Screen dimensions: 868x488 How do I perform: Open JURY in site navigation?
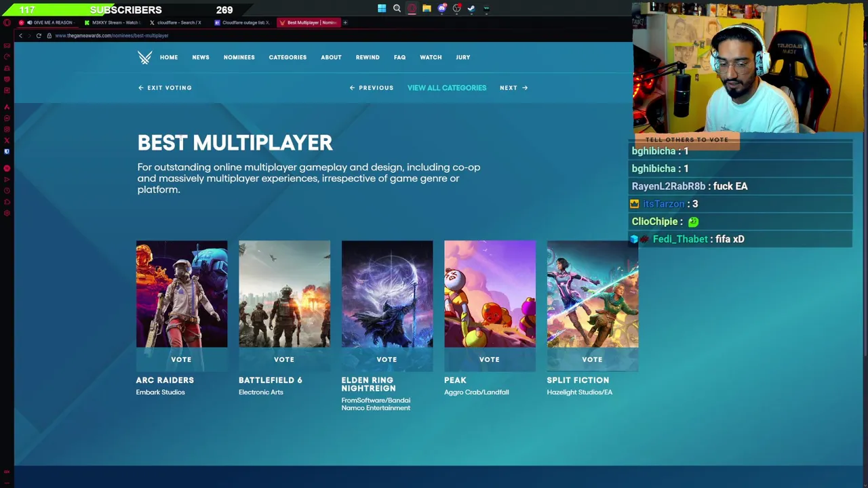pyautogui.click(x=463, y=58)
